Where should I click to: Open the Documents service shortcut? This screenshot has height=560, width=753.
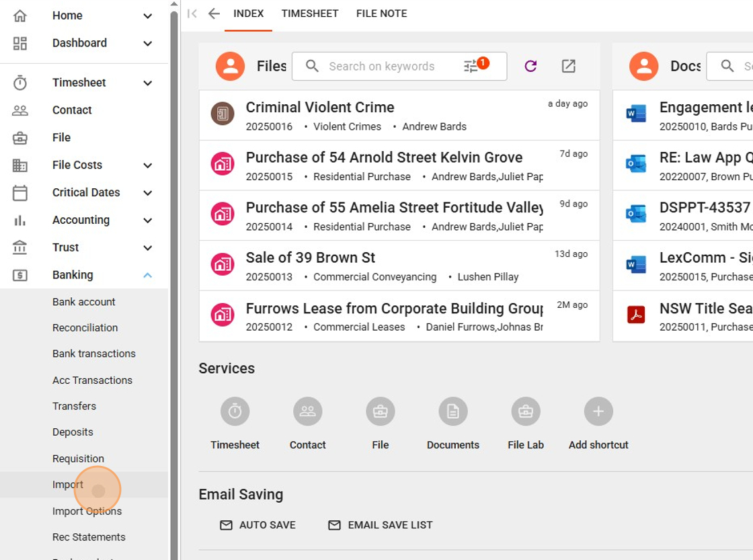coord(453,411)
